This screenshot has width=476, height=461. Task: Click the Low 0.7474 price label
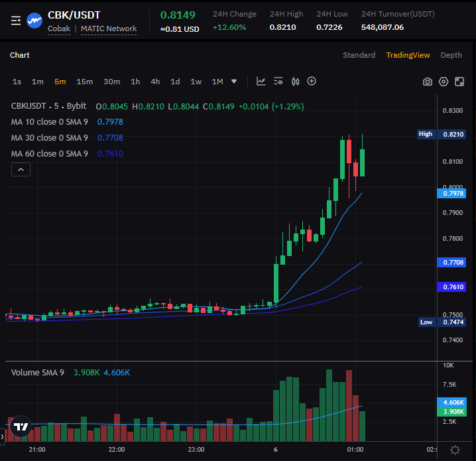pos(442,322)
